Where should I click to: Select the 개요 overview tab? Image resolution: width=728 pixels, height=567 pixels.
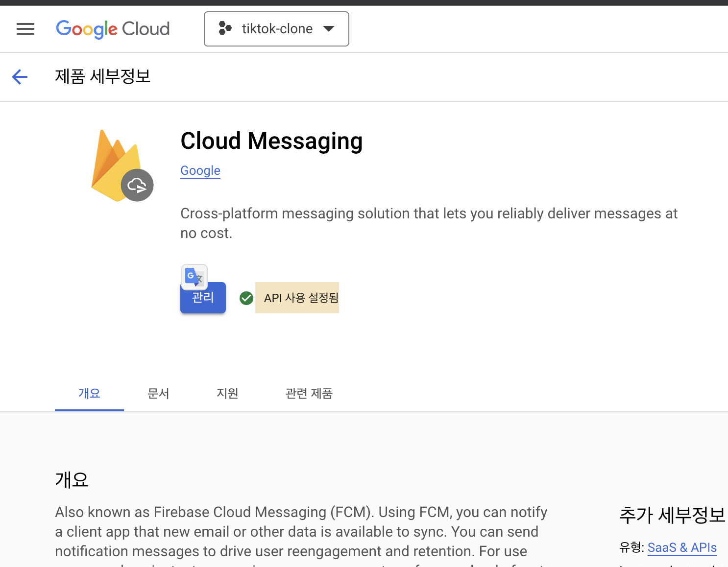[89, 393]
